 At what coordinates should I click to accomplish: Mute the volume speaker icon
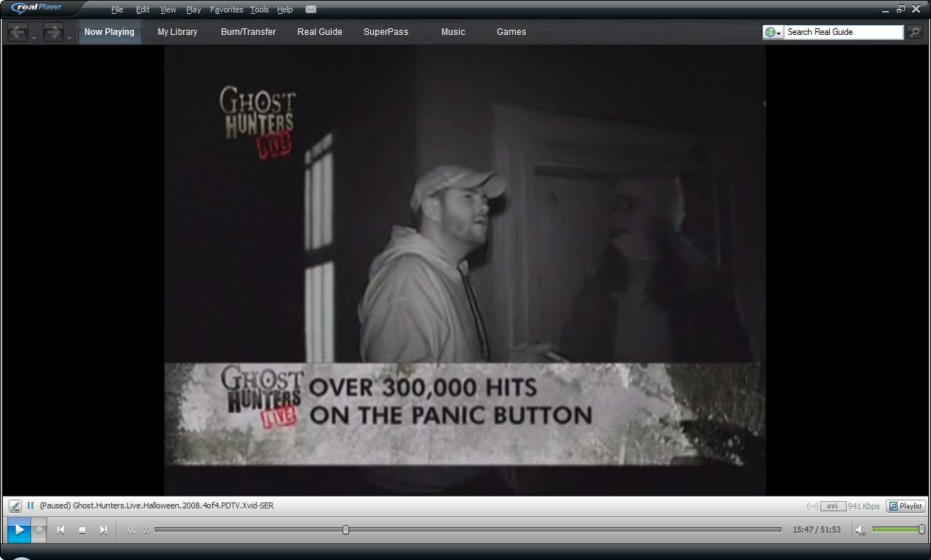pos(861,530)
